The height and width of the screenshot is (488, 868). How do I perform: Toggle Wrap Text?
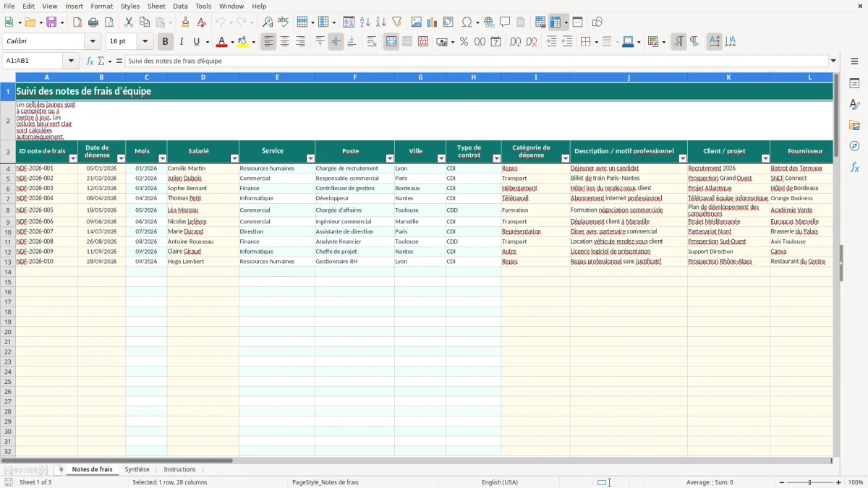click(x=372, y=42)
